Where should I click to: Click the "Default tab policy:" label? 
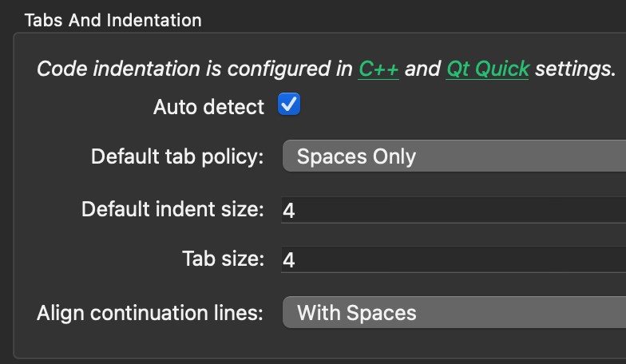pos(177,156)
